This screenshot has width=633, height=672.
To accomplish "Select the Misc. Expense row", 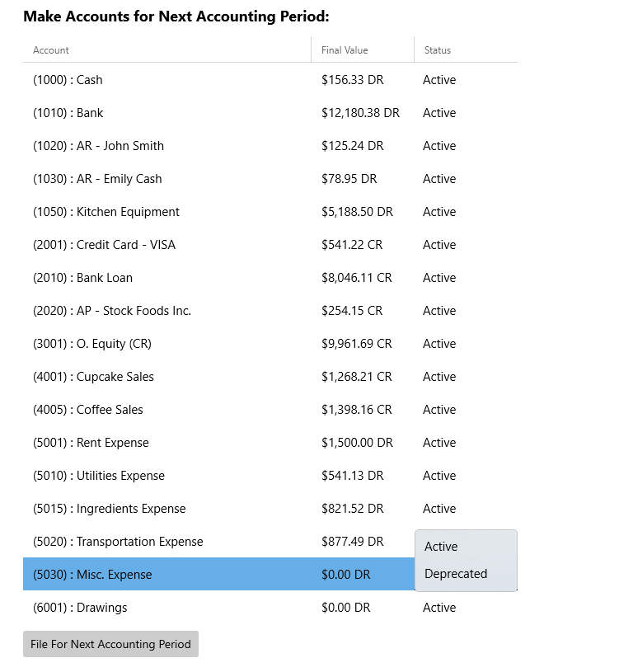I will pos(219,574).
